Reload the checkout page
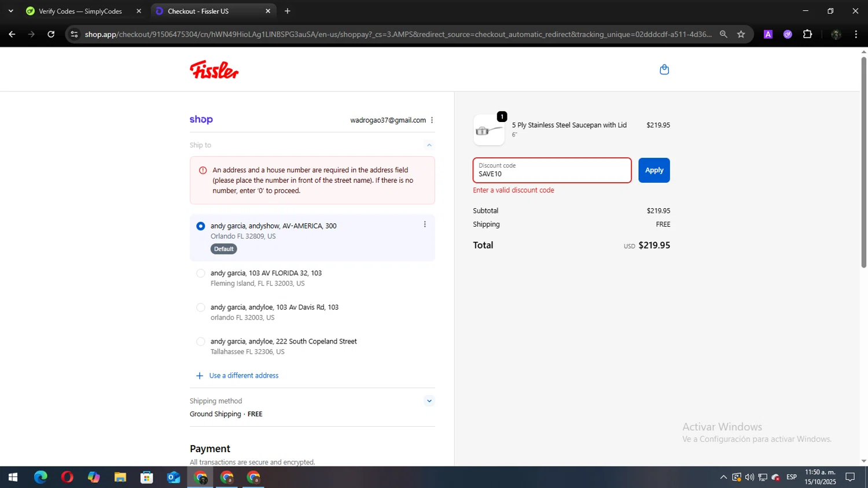This screenshot has height=488, width=868. coord(51,34)
